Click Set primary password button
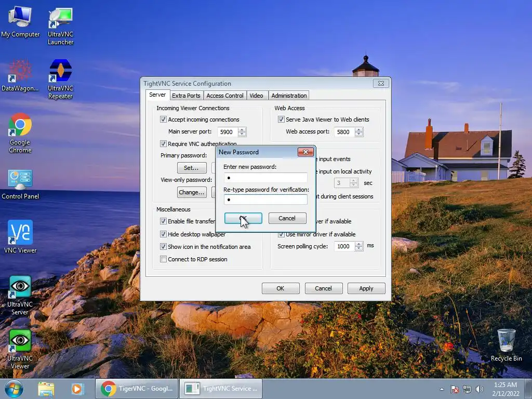 [x=192, y=168]
